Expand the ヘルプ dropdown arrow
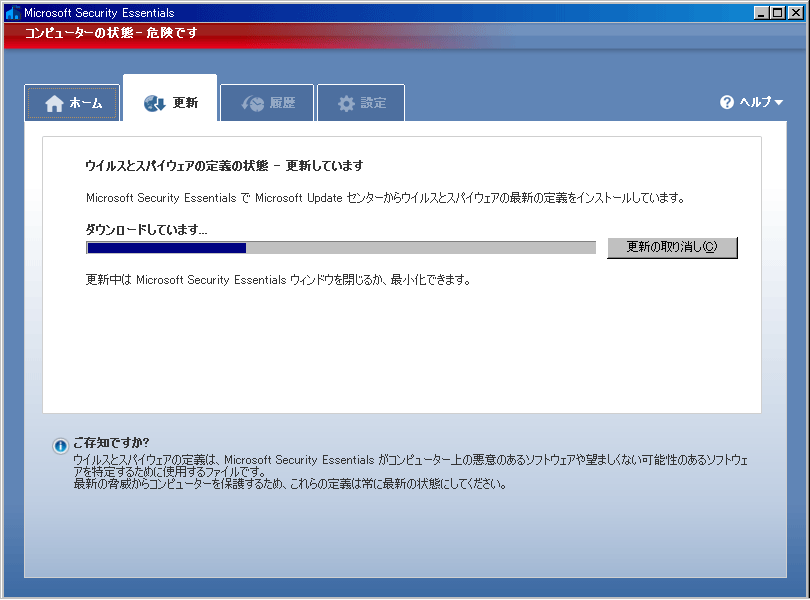The image size is (810, 600). click(x=779, y=103)
